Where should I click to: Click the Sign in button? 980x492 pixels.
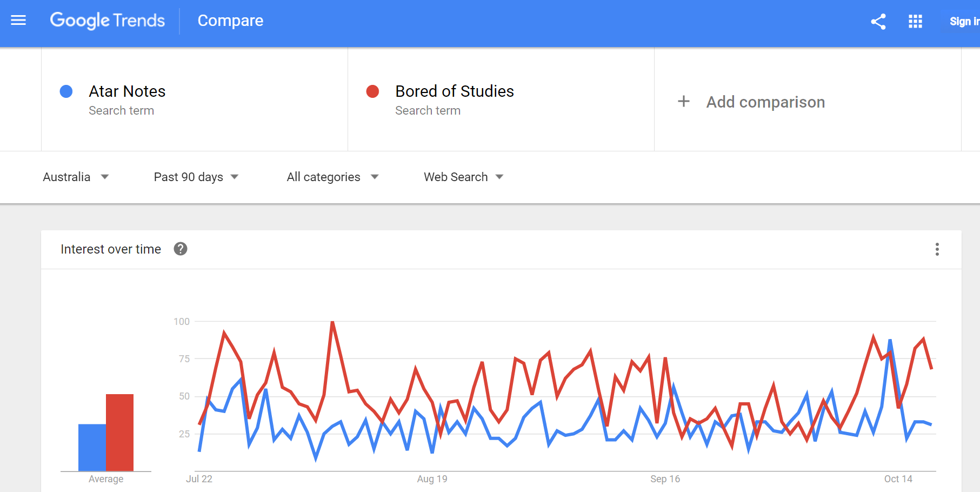(x=963, y=22)
